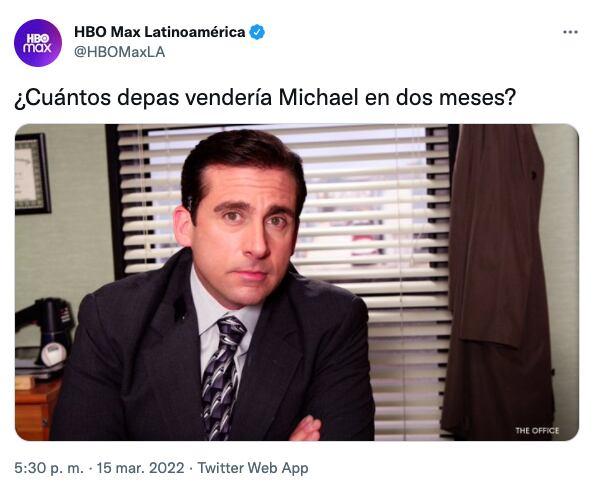
Task: Open the HBO Max profile avatar
Action: [38, 43]
